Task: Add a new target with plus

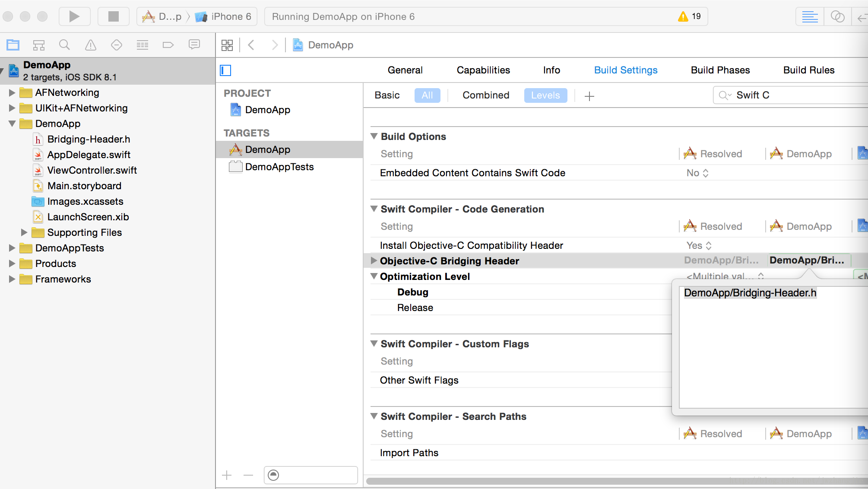Action: [x=227, y=475]
